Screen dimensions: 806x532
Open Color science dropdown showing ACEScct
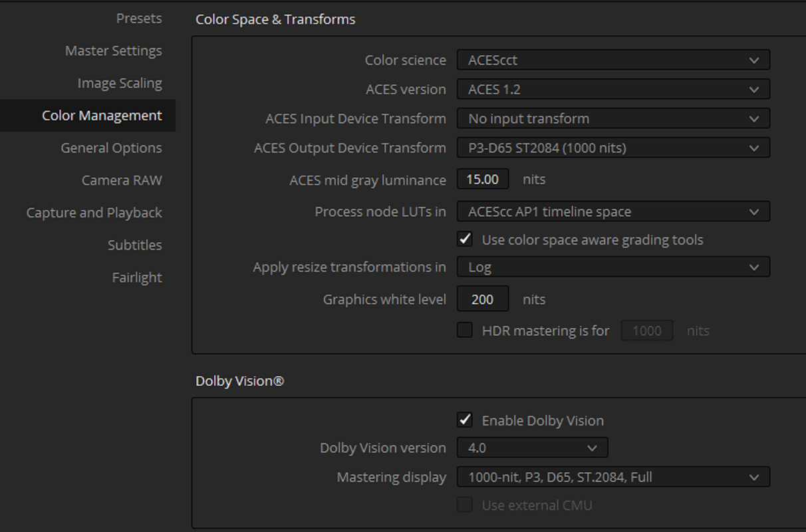pos(613,60)
